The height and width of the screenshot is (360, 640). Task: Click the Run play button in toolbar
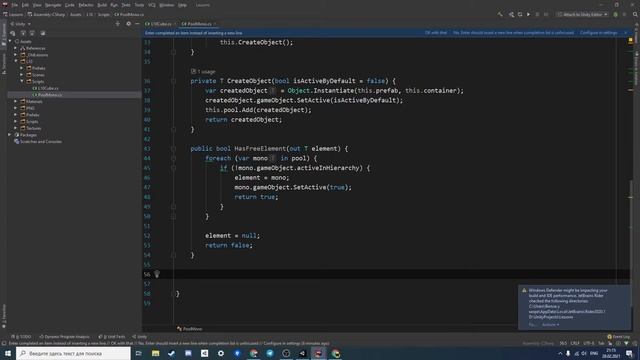tap(528, 14)
